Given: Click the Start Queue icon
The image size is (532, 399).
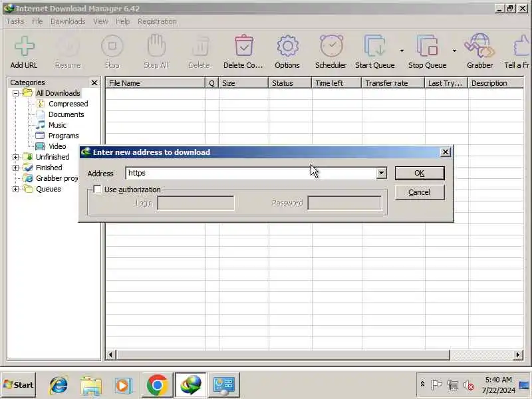Looking at the screenshot, I should (x=374, y=45).
